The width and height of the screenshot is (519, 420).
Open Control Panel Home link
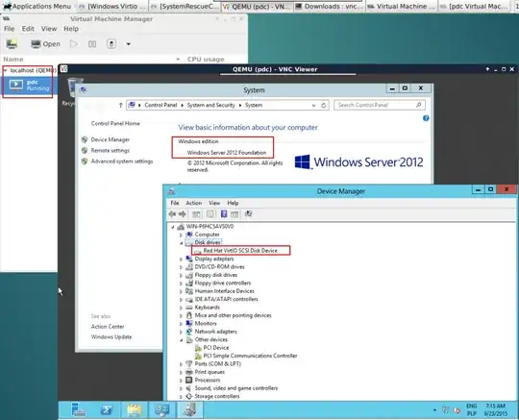click(x=115, y=123)
